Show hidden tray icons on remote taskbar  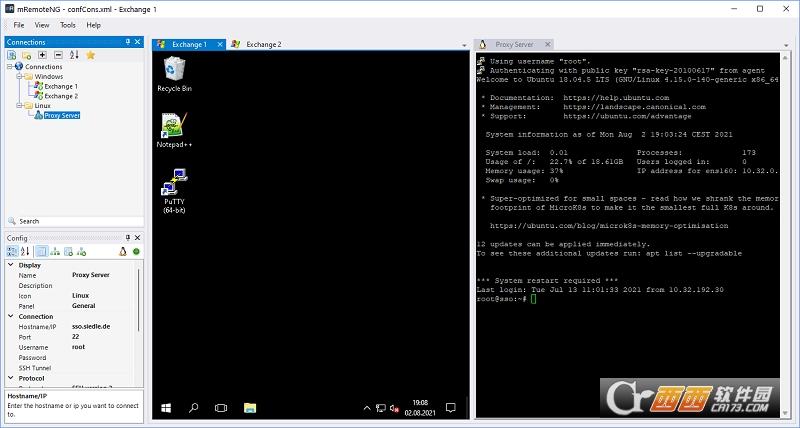coord(366,408)
